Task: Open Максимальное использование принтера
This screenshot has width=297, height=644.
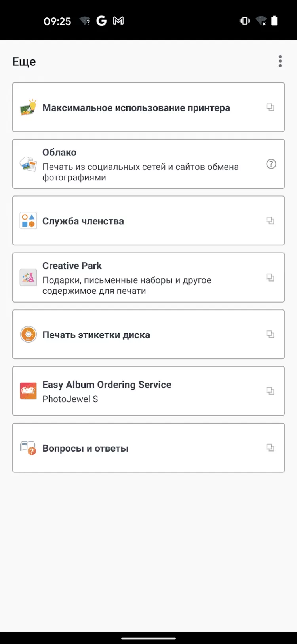Action: tap(136, 108)
